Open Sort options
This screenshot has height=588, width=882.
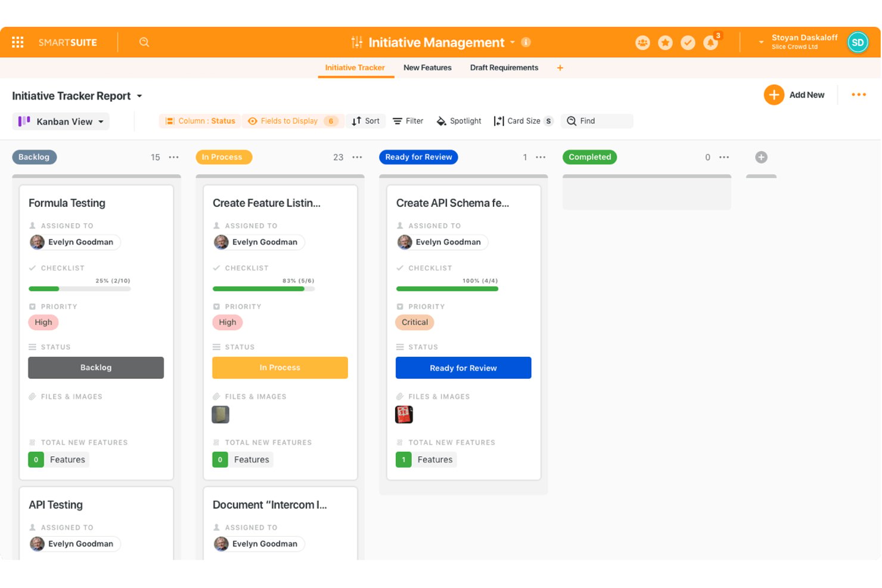[x=366, y=121]
